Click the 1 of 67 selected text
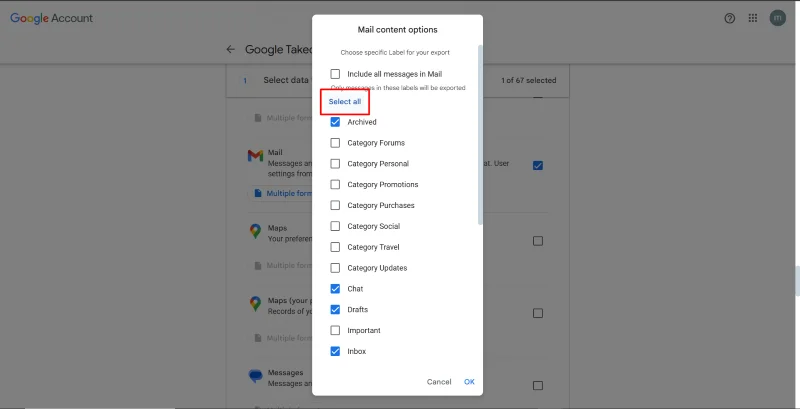The image size is (800, 409). 529,80
